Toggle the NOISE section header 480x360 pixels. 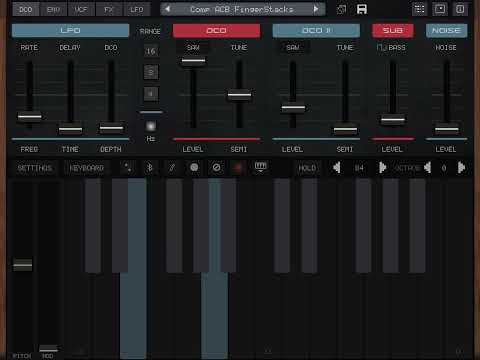click(446, 30)
